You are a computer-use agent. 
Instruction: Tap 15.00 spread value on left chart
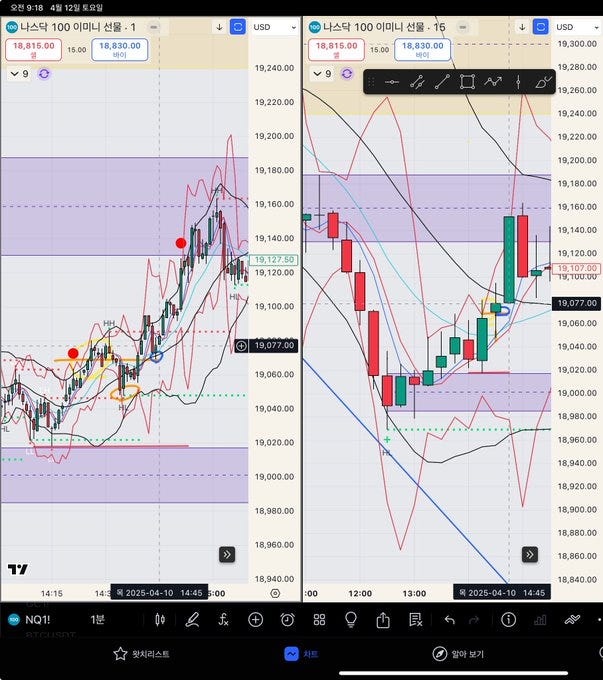[x=76, y=50]
